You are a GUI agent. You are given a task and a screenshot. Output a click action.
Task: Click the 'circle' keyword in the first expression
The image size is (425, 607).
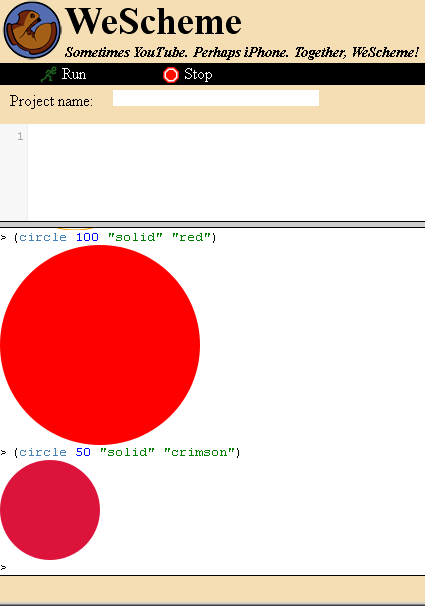[x=43, y=237]
